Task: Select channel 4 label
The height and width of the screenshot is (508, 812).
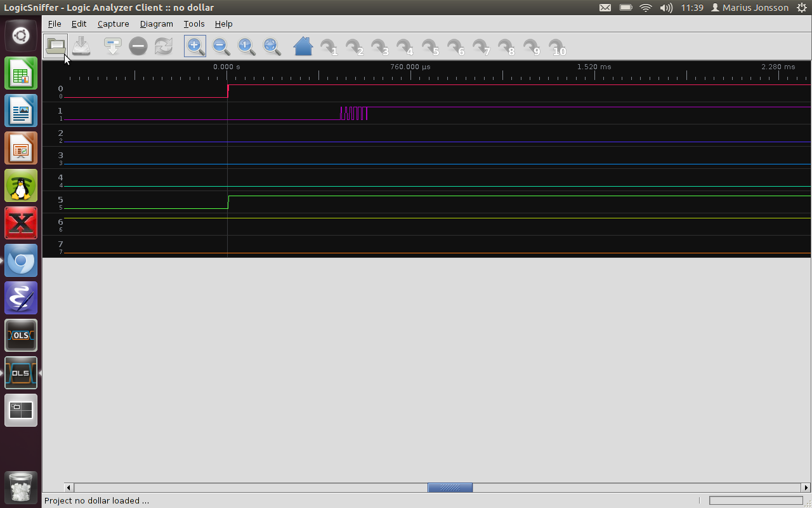Action: click(x=60, y=178)
